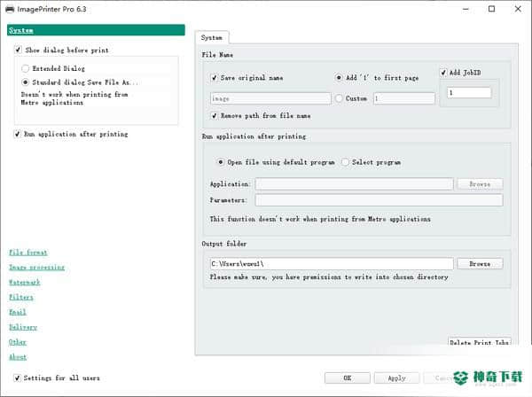Screen dimensions: 532x397
Task: Go to the Watermark settings link
Action: click(x=25, y=283)
